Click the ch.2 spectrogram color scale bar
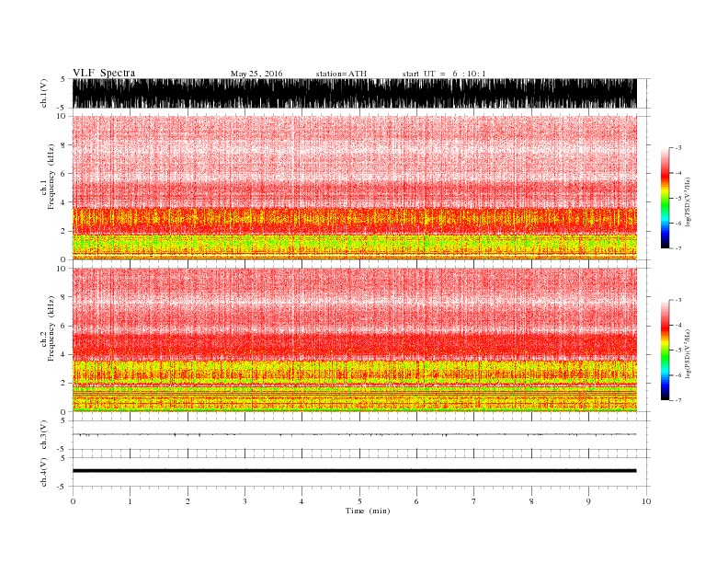This screenshot has height=563, width=728. [665, 350]
